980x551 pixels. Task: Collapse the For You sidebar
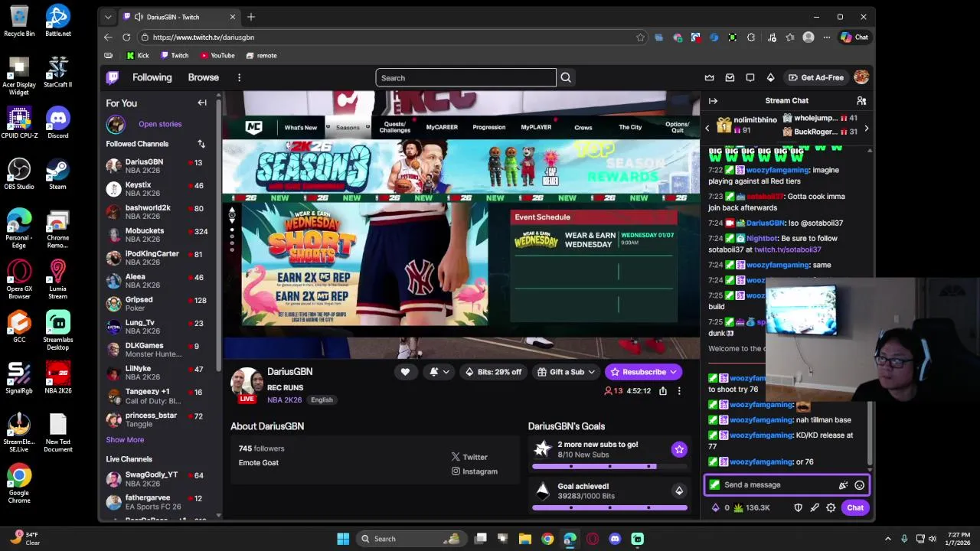pyautogui.click(x=202, y=103)
